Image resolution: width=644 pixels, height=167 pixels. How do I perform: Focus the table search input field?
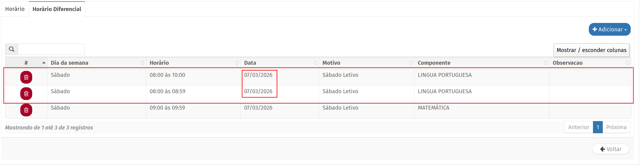51,49
